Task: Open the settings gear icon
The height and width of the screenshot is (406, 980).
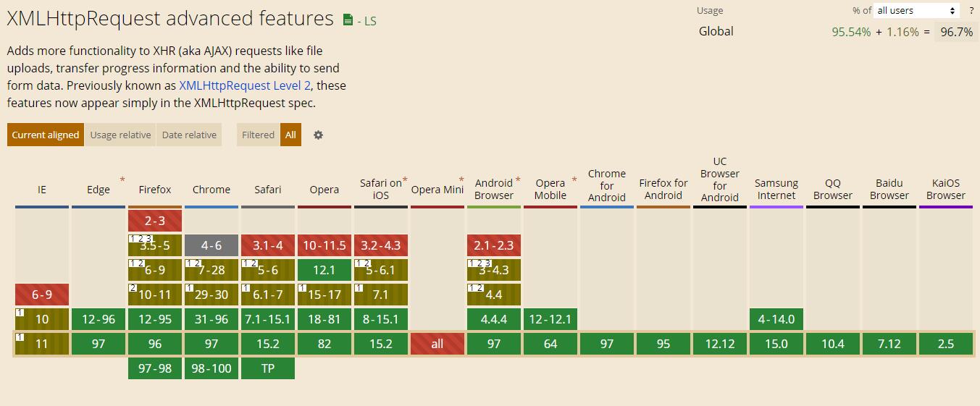Action: tap(318, 135)
